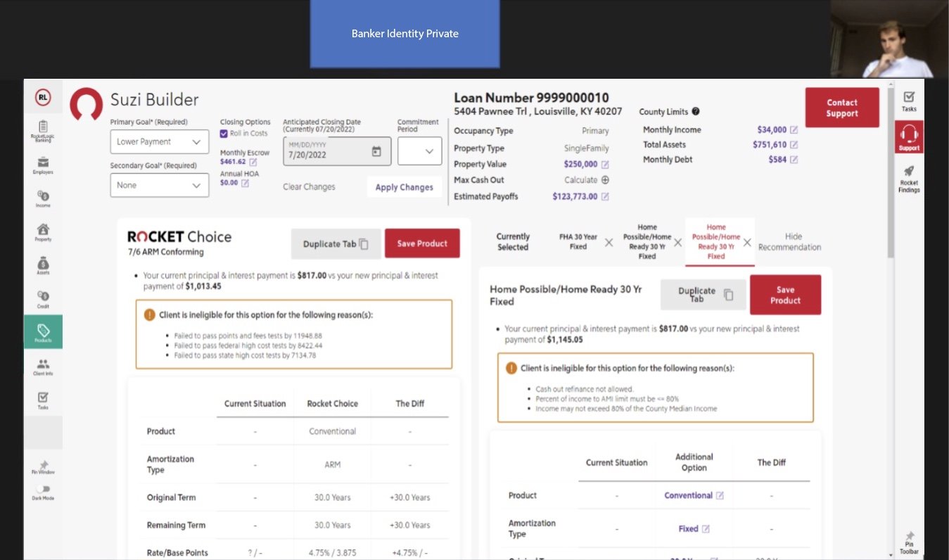Click the Suzi Builder client name

[155, 100]
